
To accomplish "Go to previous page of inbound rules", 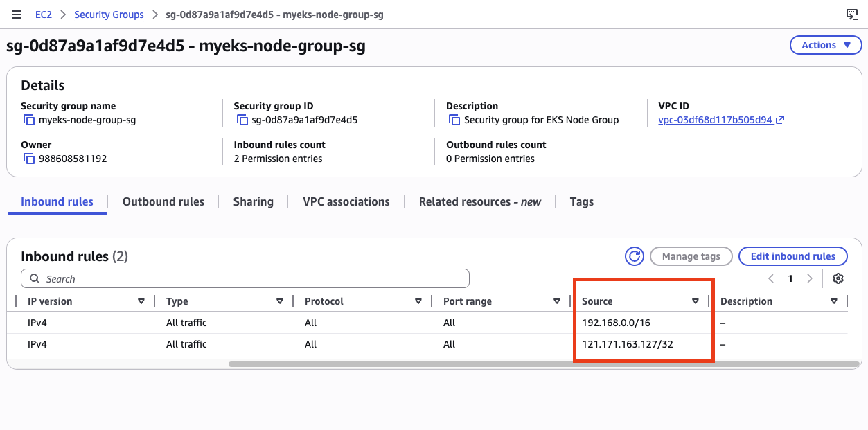I will [x=771, y=278].
